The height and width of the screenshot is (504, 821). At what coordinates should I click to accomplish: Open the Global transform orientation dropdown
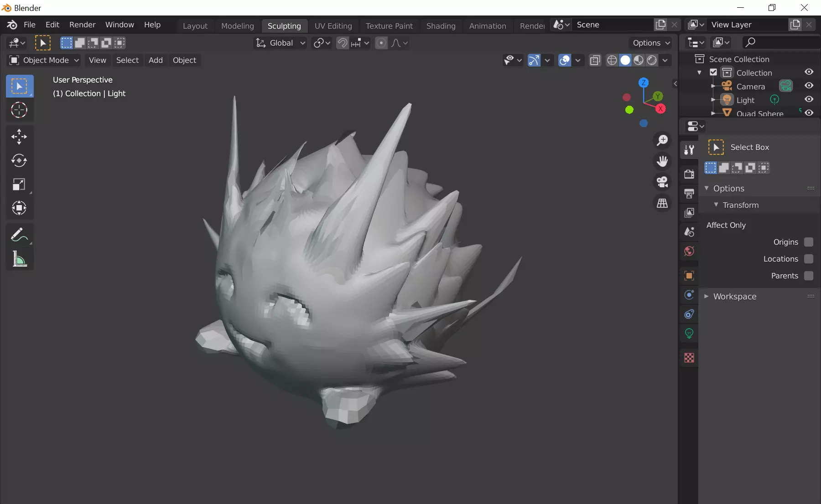click(280, 43)
